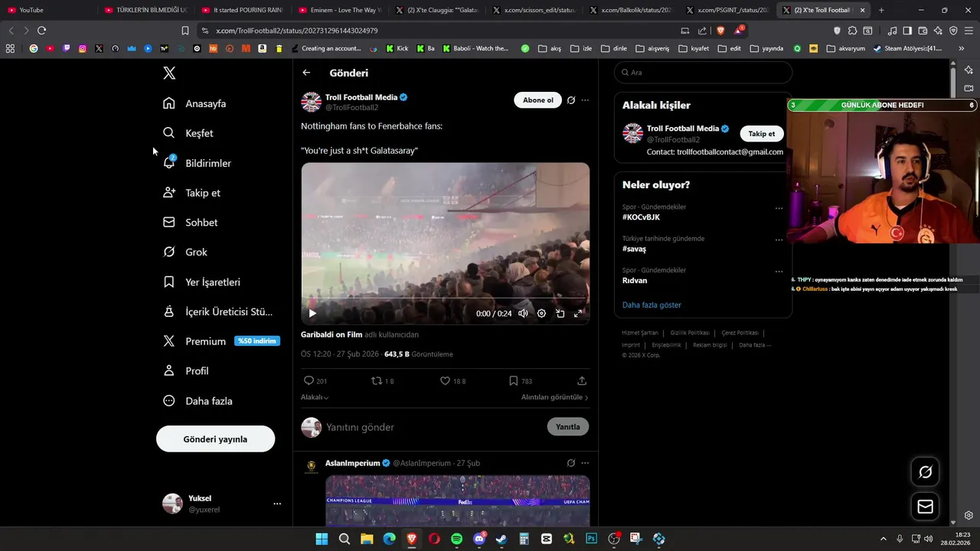Click the Ara search field
The height and width of the screenshot is (551, 980).
(703, 73)
